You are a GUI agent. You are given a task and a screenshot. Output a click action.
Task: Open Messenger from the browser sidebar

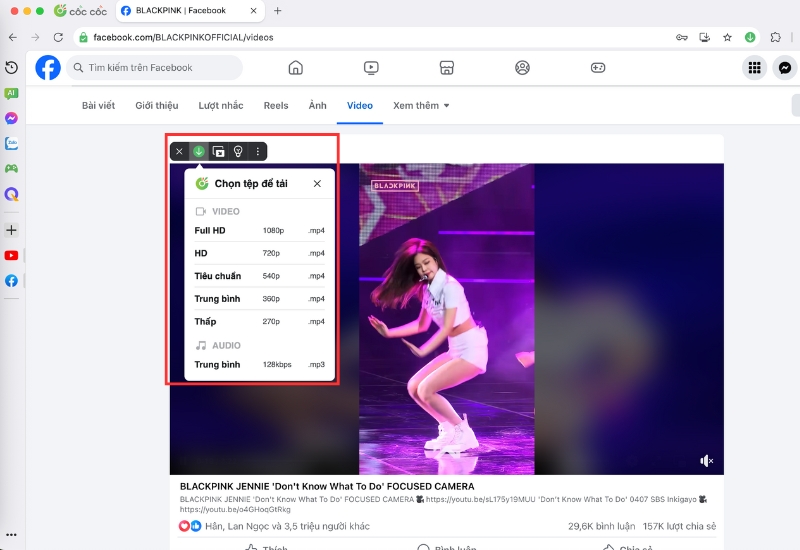click(11, 118)
